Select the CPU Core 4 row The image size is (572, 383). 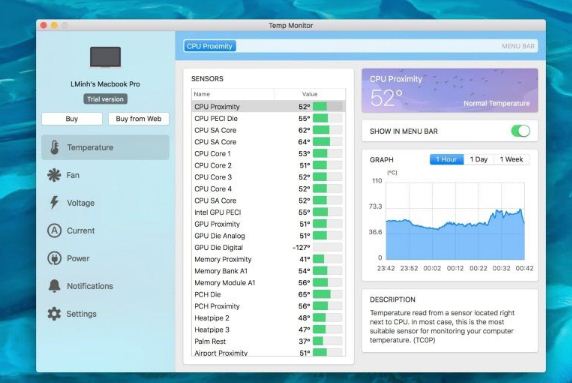(x=268, y=189)
